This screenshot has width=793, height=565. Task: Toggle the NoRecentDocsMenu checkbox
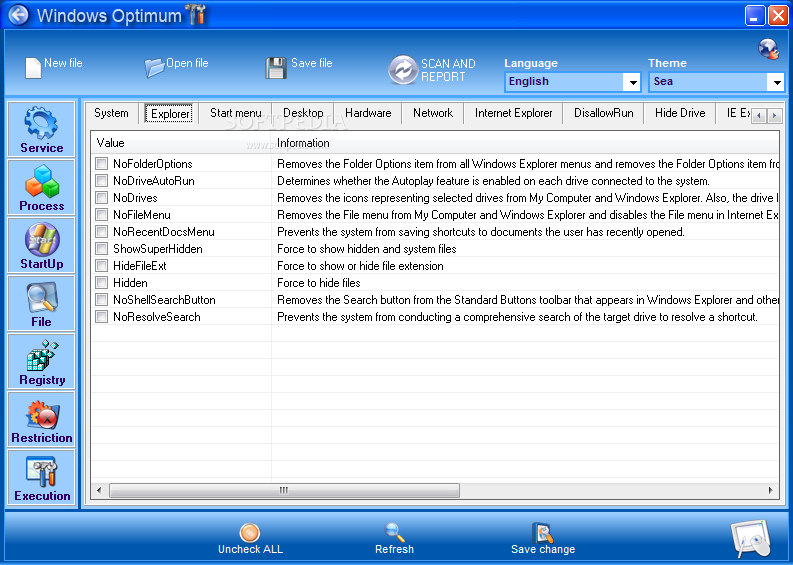coord(102,232)
